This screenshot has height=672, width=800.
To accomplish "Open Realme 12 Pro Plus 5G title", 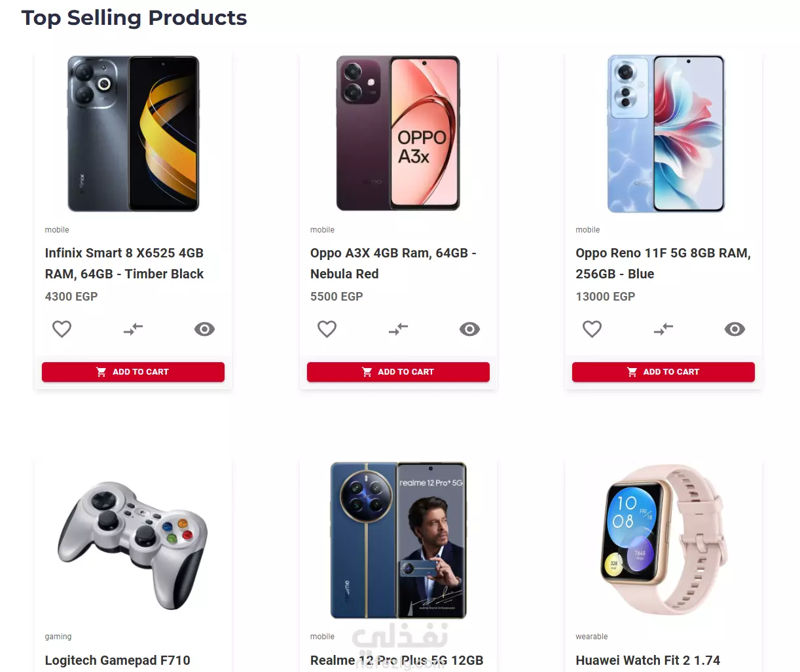I will tap(397, 660).
